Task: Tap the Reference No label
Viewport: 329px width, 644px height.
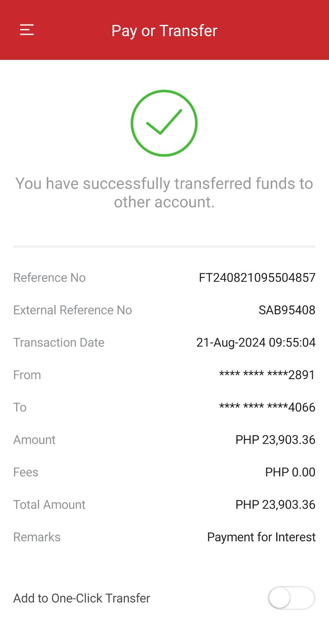Action: [50, 278]
